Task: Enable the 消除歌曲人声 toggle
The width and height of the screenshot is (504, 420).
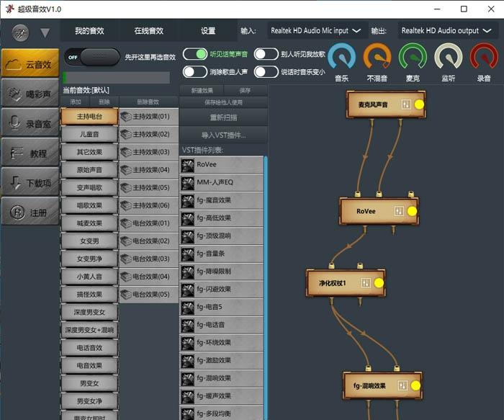Action: [194, 71]
